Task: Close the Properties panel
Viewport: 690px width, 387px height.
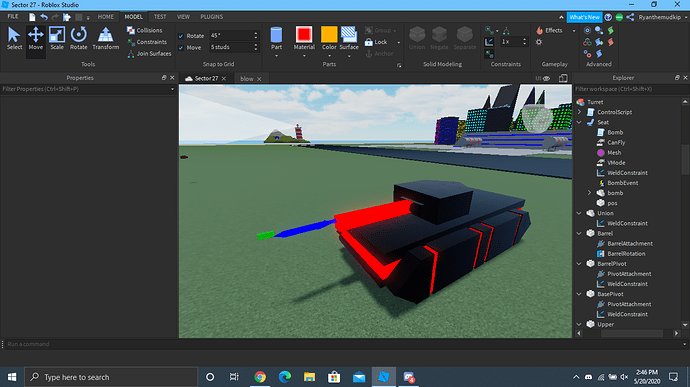Action: 172,78
